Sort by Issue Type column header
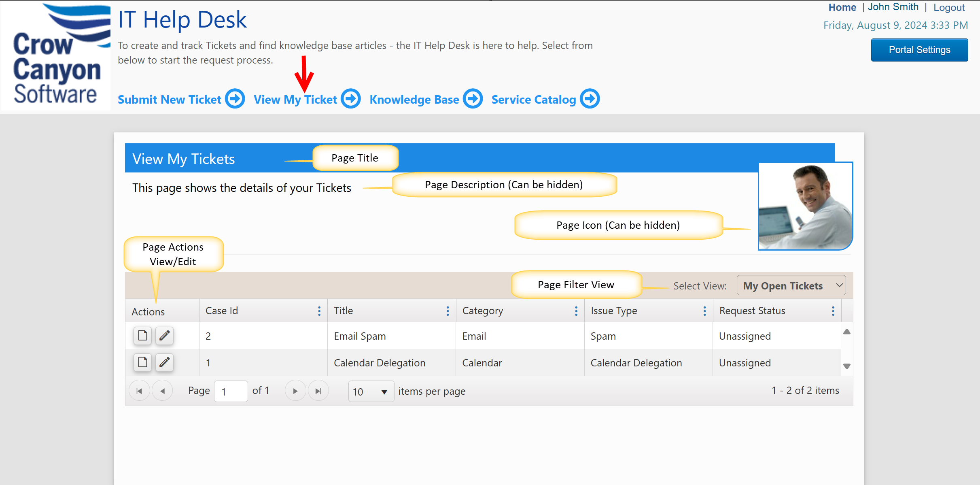This screenshot has width=980, height=485. coord(614,311)
